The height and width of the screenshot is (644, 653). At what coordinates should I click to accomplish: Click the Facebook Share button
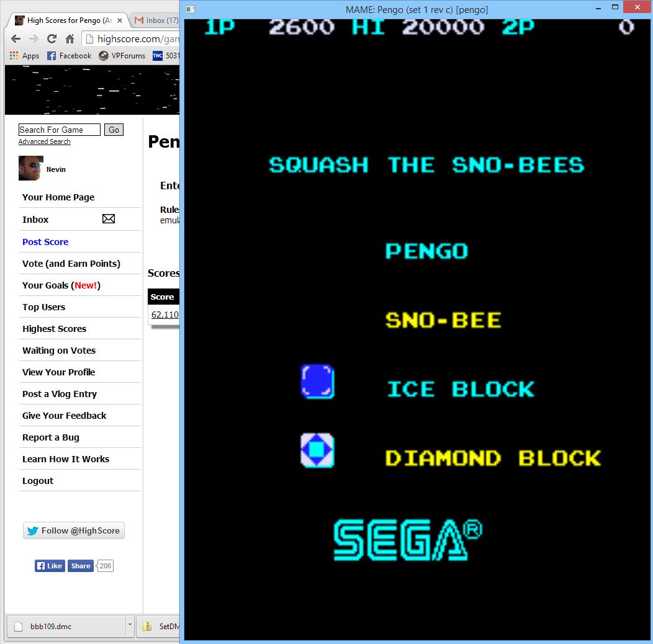tap(80, 566)
